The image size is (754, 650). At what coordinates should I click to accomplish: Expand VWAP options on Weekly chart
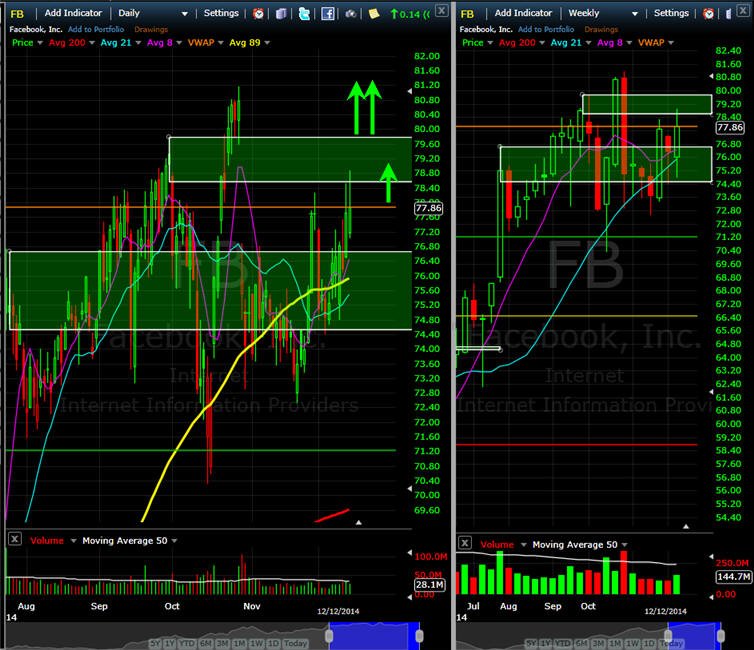pos(671,43)
